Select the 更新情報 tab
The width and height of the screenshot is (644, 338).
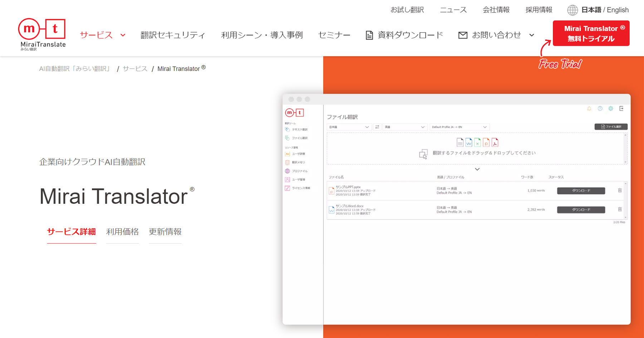tap(165, 232)
